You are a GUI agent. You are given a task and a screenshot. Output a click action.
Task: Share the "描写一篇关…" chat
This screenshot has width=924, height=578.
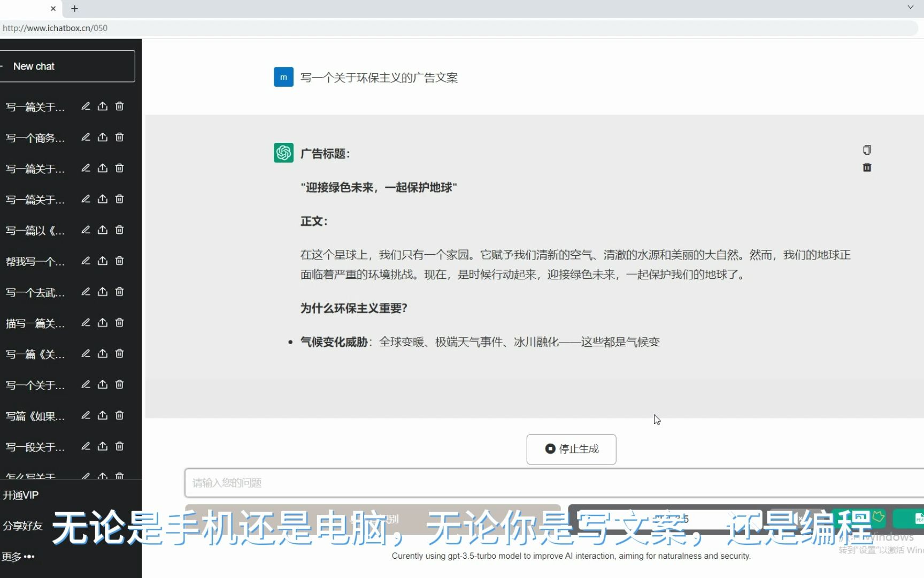coord(103,323)
